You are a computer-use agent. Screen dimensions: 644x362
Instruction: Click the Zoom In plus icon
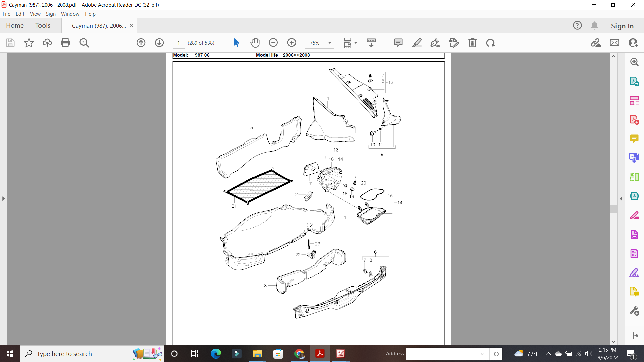(x=292, y=43)
